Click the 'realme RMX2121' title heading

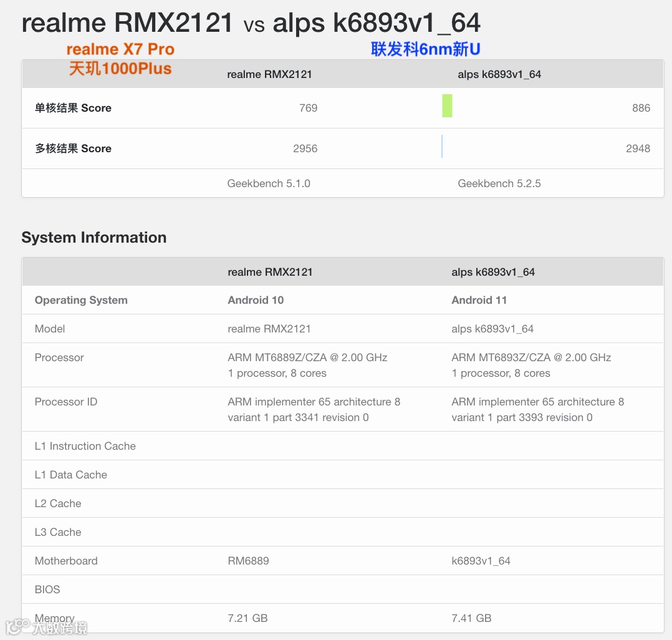127,22
